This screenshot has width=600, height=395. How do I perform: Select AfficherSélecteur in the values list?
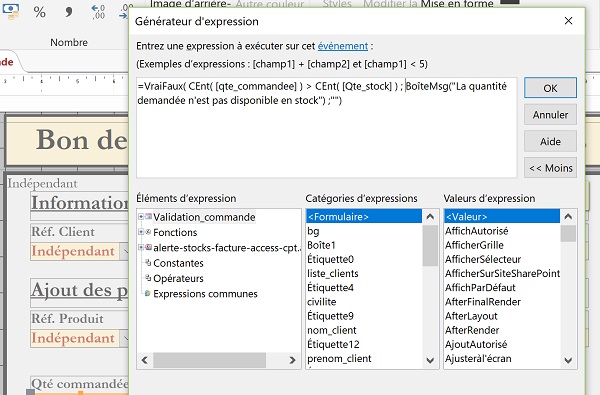tap(502, 259)
